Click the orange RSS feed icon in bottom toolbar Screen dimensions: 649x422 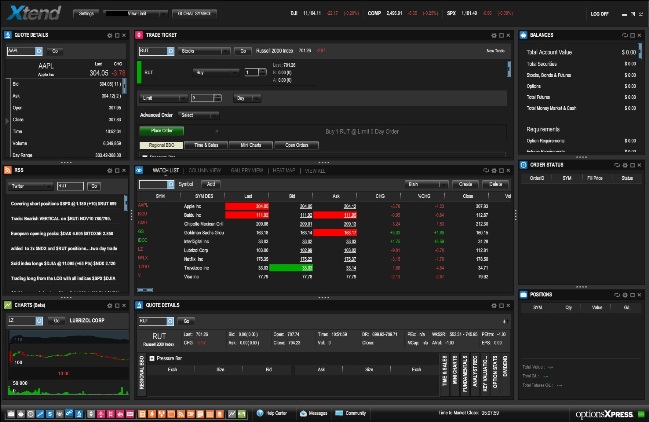pos(181,414)
